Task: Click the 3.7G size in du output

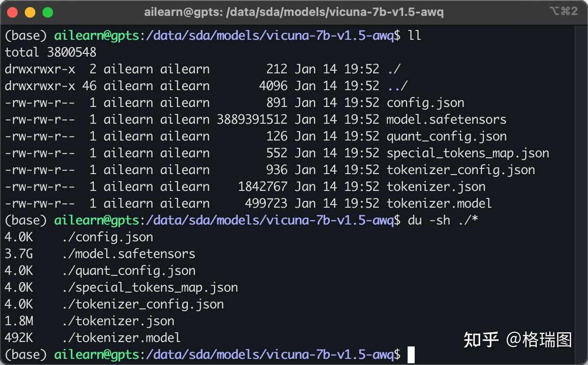Action: [x=19, y=254]
